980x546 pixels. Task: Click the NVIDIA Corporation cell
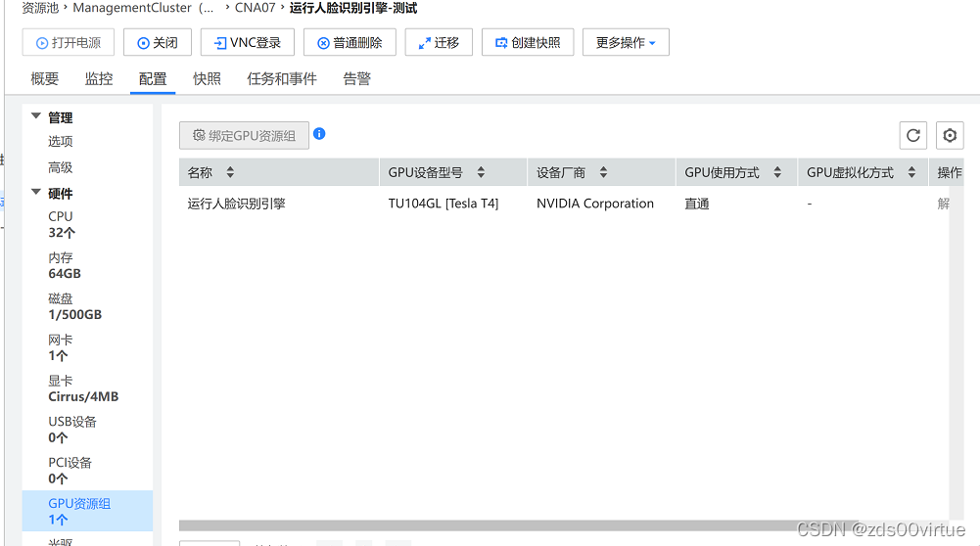(595, 204)
